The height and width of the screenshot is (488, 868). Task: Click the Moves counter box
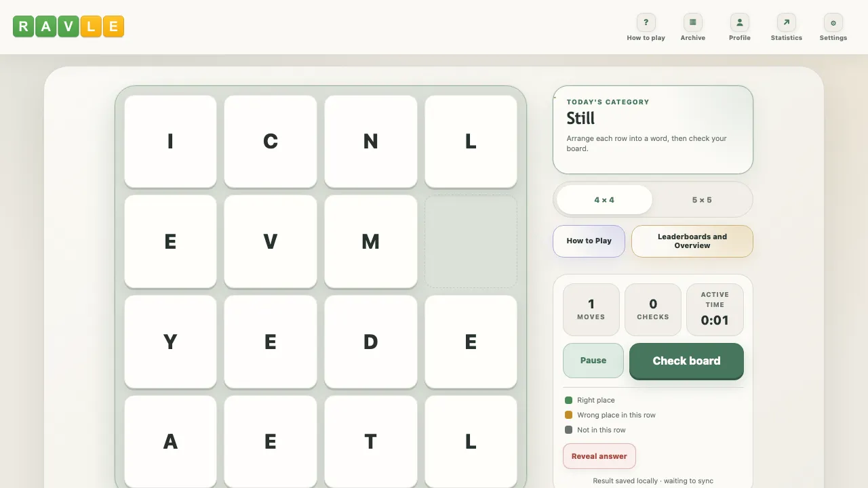coord(591,310)
